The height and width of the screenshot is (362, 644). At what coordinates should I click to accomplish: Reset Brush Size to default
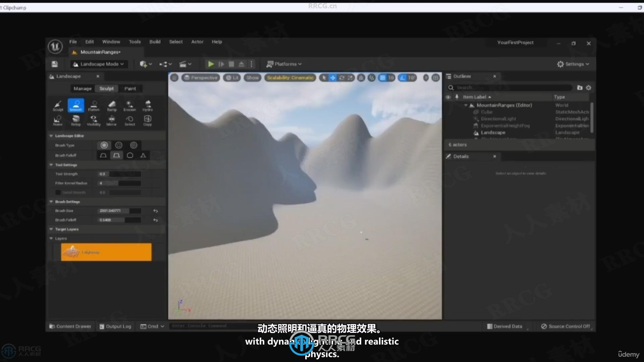[155, 211]
